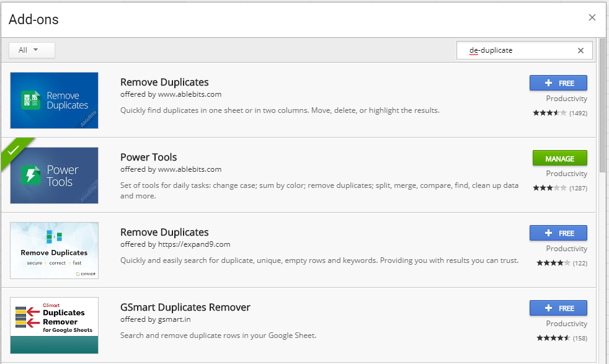Click the star rating with 122 reviews

coord(553,263)
